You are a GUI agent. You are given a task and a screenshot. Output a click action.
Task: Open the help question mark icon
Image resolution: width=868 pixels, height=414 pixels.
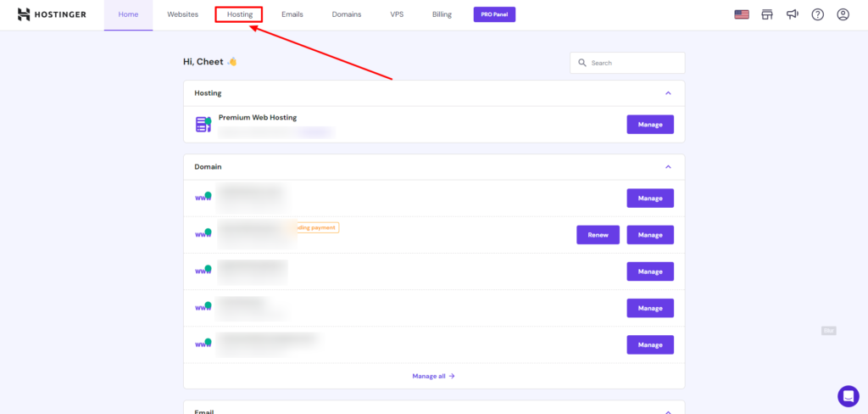click(817, 14)
